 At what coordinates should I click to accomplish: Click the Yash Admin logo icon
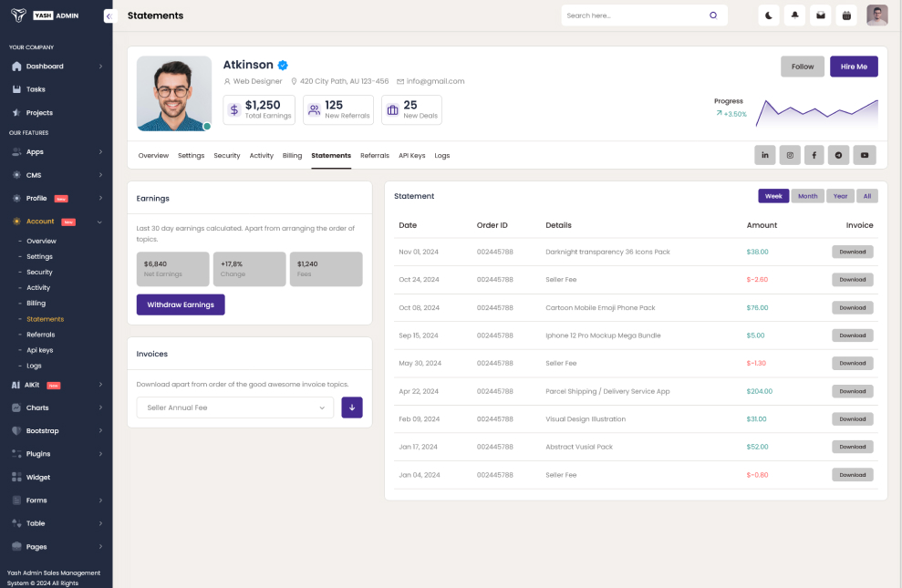[18, 15]
